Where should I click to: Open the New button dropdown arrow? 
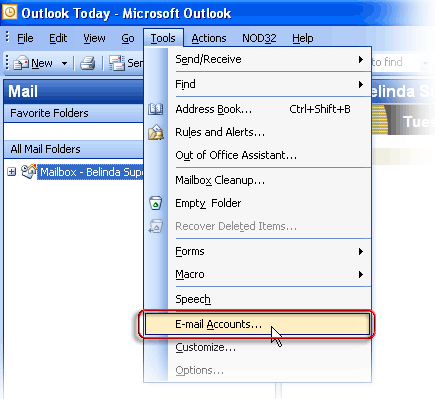point(64,63)
